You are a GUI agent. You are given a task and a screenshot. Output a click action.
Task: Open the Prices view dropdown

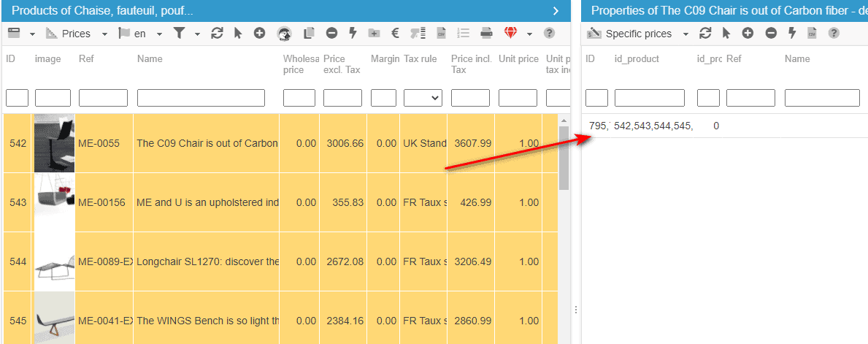click(x=104, y=34)
